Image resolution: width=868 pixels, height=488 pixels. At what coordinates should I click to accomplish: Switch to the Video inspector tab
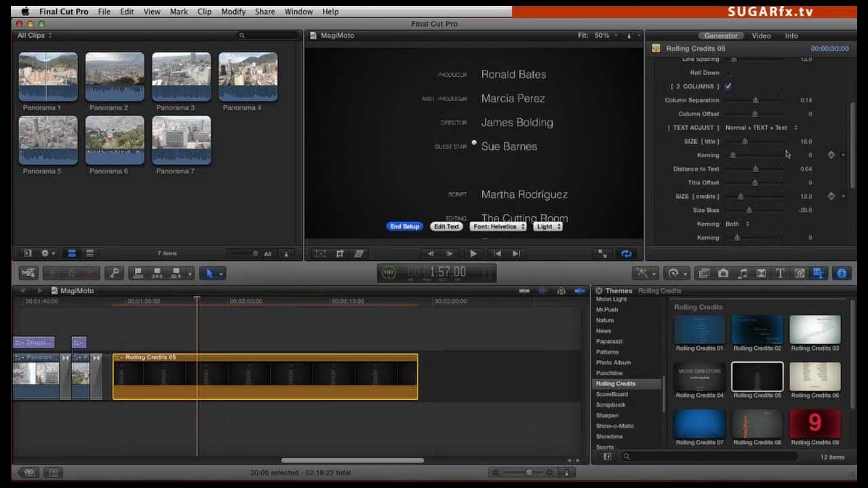[x=761, y=36]
